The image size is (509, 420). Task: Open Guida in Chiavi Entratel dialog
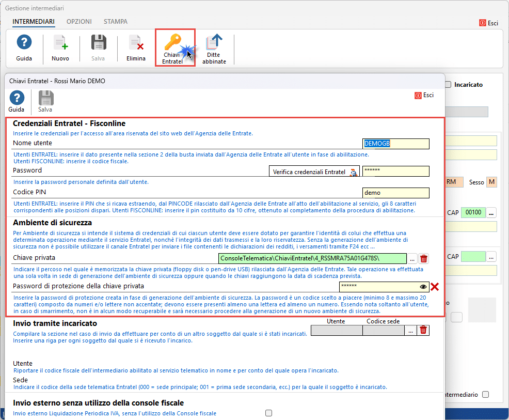(x=17, y=102)
